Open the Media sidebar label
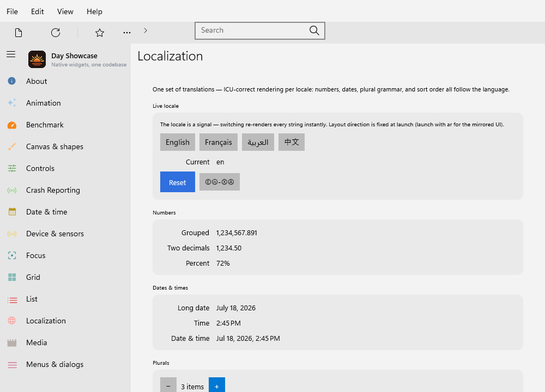This screenshot has height=392, width=545. (37, 342)
